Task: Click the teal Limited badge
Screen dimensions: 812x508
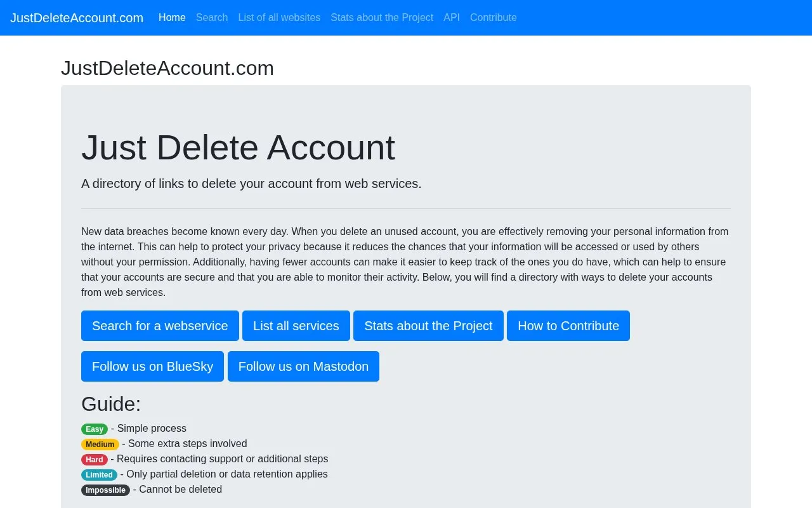Action: [x=99, y=475]
